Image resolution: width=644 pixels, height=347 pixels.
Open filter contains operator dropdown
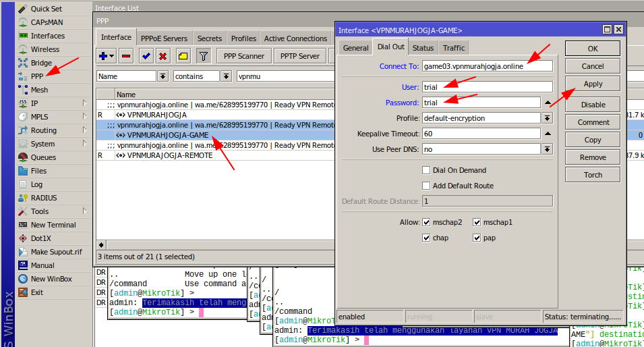[227, 76]
